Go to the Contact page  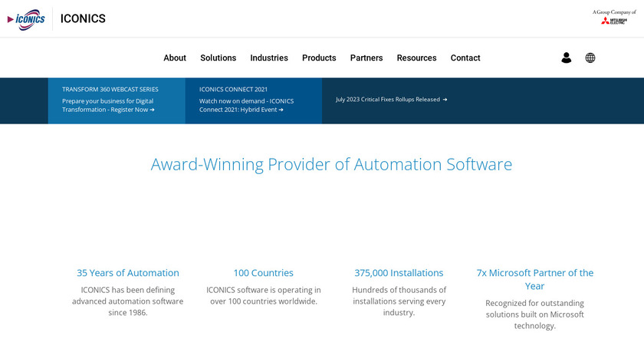[465, 58]
